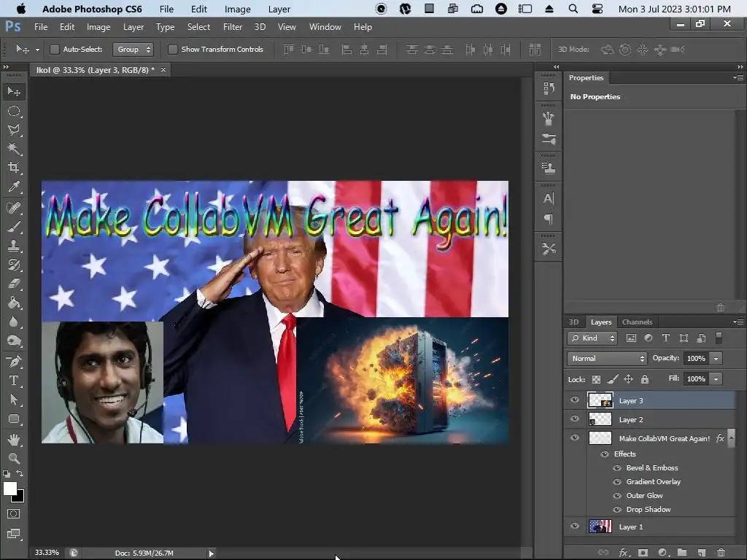Select the Blur tool
The width and height of the screenshot is (747, 560).
[14, 322]
